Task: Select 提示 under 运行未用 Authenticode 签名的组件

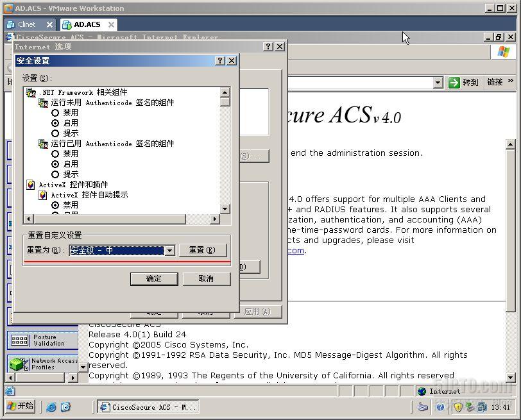Action: point(55,133)
